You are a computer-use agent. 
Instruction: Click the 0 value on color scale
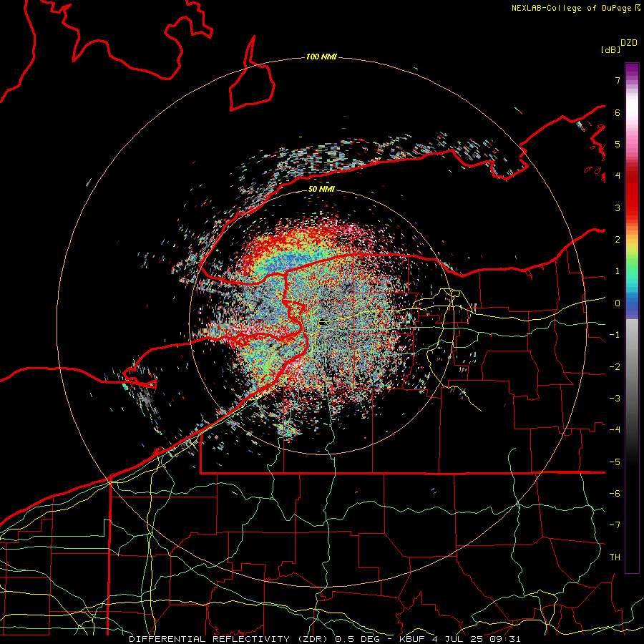tap(618, 303)
